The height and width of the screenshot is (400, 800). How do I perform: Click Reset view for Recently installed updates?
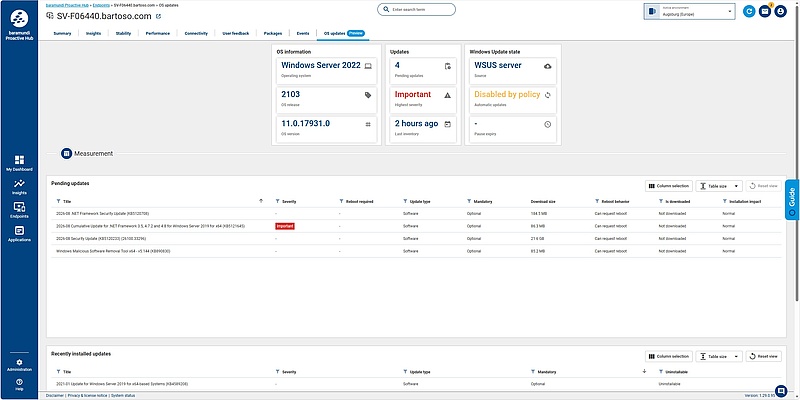click(764, 356)
